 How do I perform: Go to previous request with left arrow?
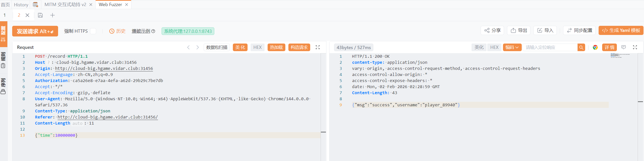coord(188,47)
